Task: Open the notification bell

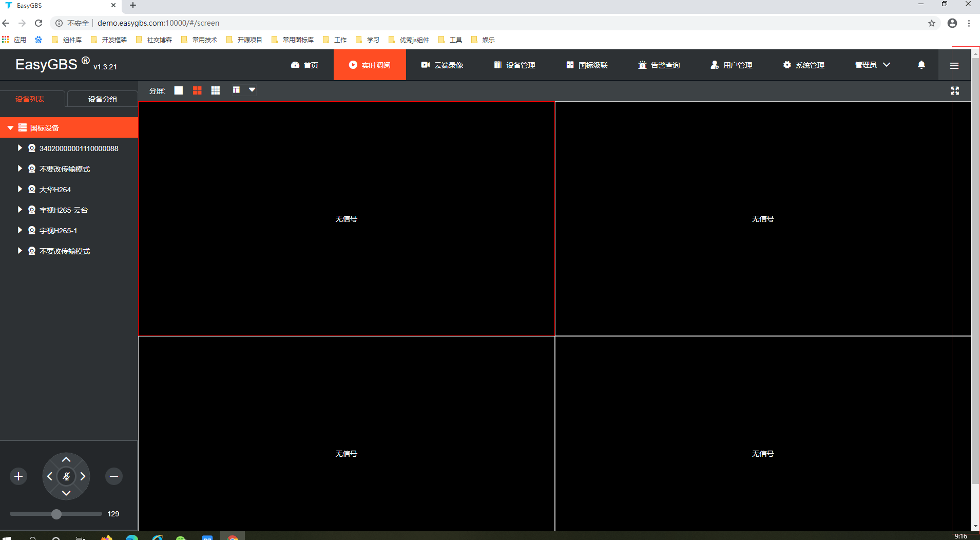Action: point(921,65)
